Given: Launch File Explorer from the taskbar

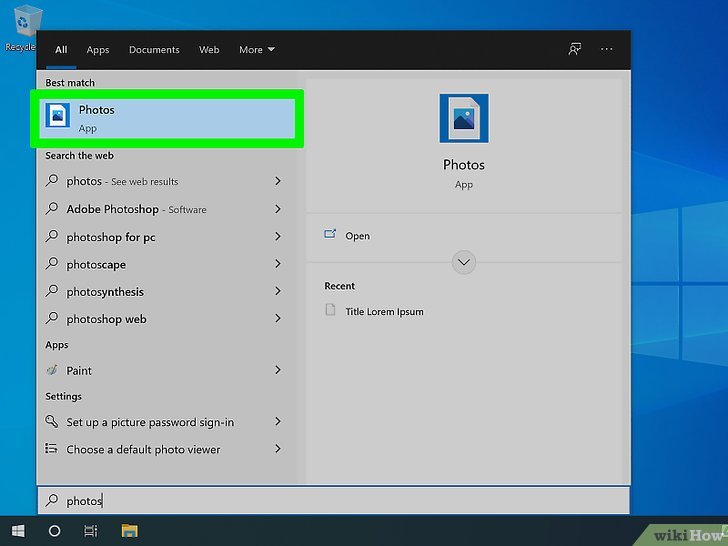Looking at the screenshot, I should (129, 530).
